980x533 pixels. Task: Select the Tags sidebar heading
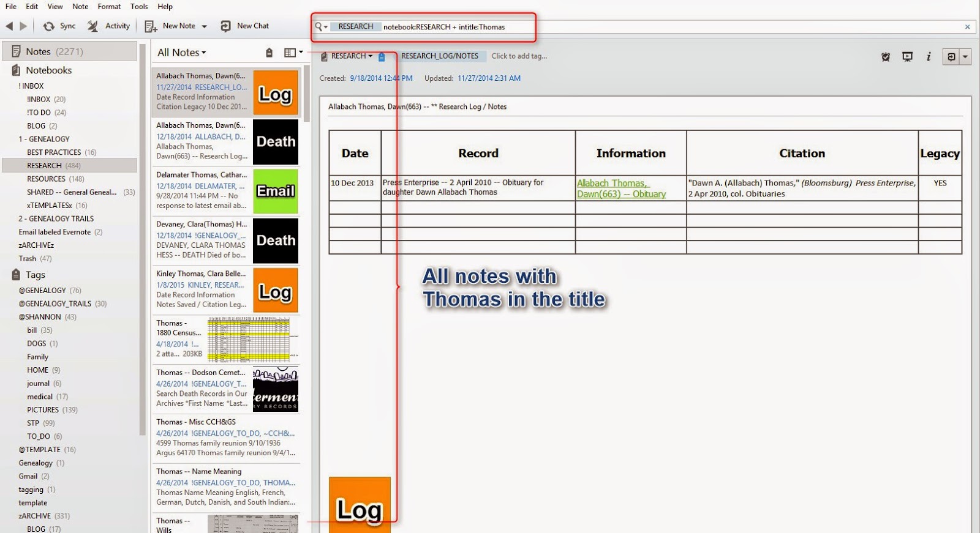click(35, 275)
